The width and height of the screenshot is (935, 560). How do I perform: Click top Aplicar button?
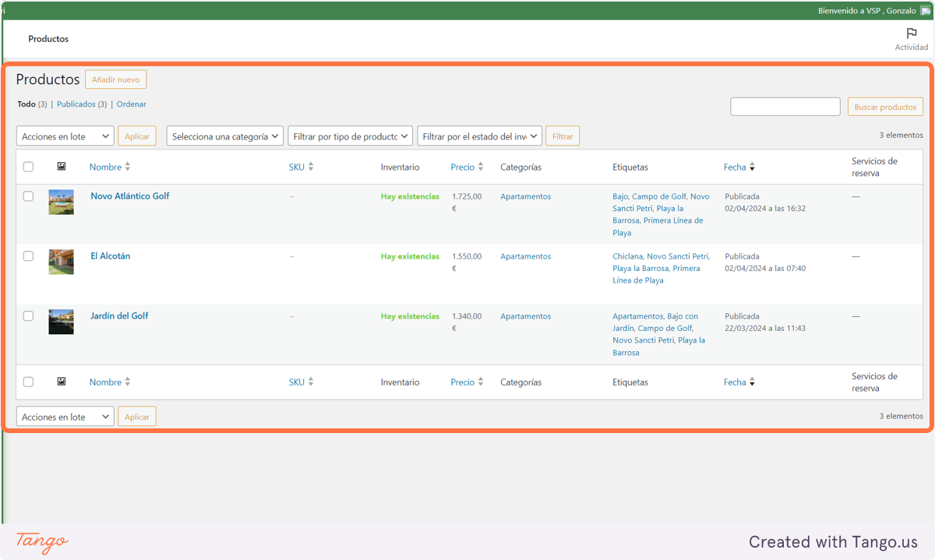[137, 136]
